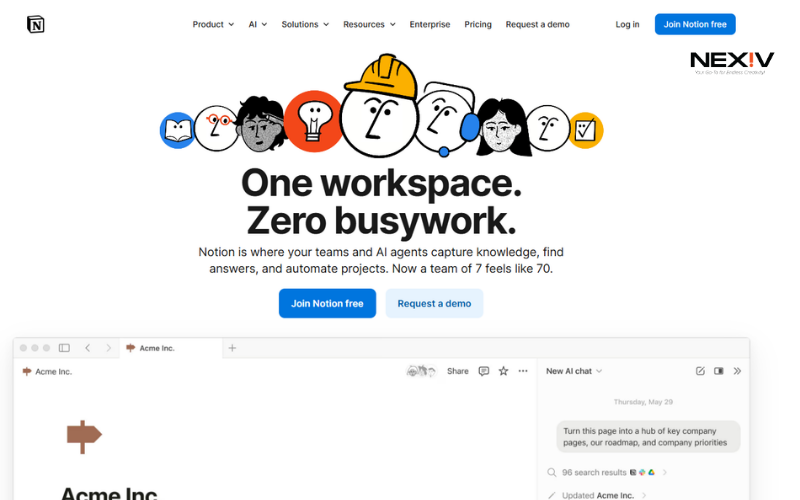This screenshot has height=500, width=800.
Task: Open the Solutions dropdown
Action: [305, 24]
